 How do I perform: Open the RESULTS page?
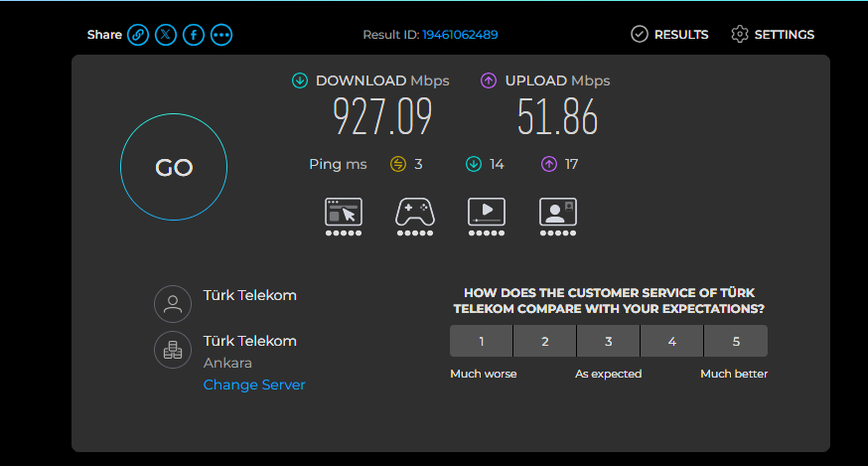pyautogui.click(x=669, y=35)
